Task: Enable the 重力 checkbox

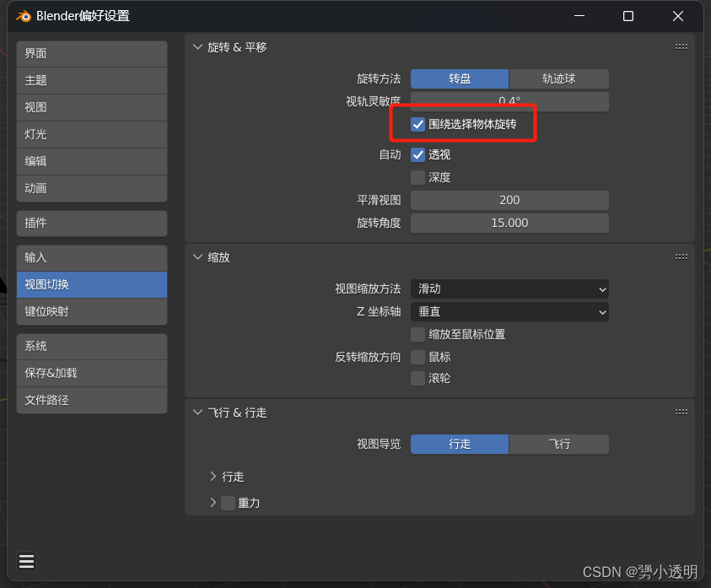Action: pos(228,503)
